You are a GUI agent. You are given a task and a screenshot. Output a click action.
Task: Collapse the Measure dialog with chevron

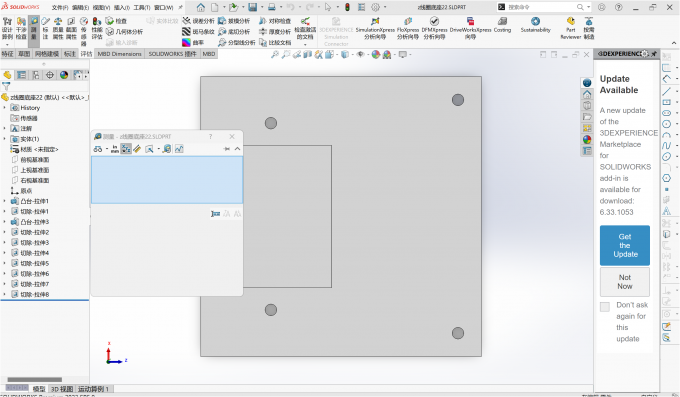[x=237, y=149]
